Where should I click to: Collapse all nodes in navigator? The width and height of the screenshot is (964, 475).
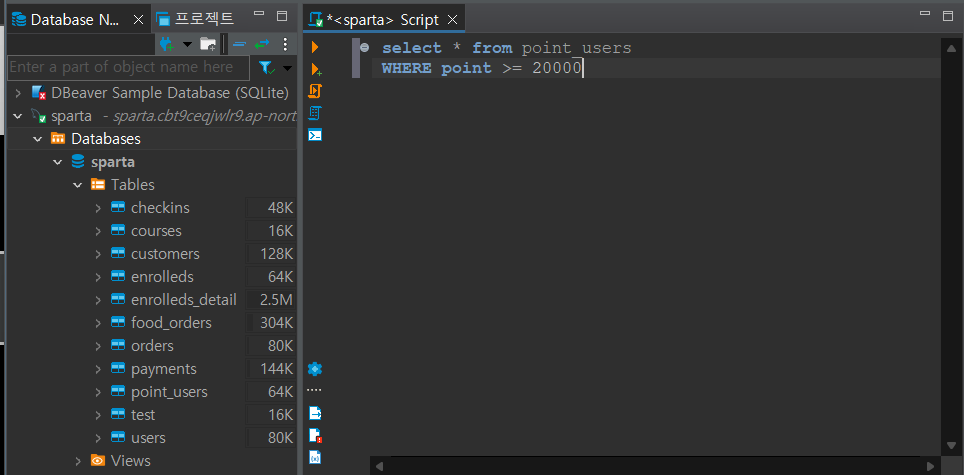click(x=239, y=44)
